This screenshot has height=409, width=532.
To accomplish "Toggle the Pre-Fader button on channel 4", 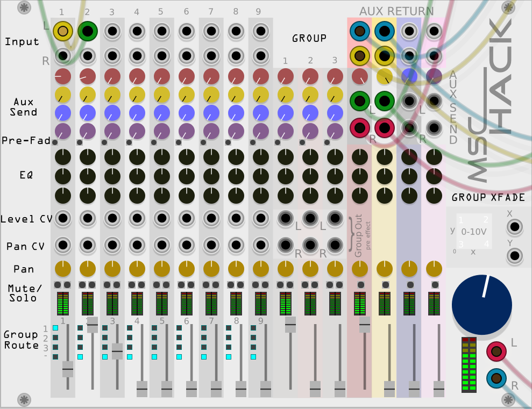I will point(129,142).
